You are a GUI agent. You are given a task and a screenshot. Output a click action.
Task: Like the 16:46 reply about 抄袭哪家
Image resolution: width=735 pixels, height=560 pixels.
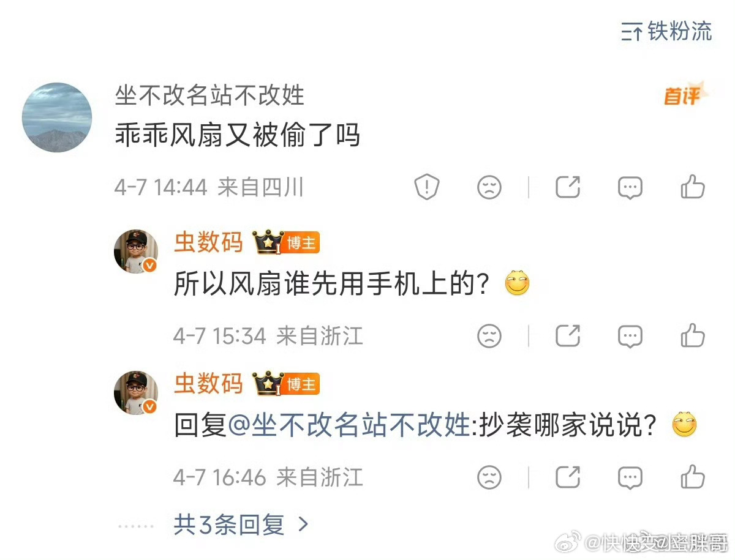pos(693,476)
